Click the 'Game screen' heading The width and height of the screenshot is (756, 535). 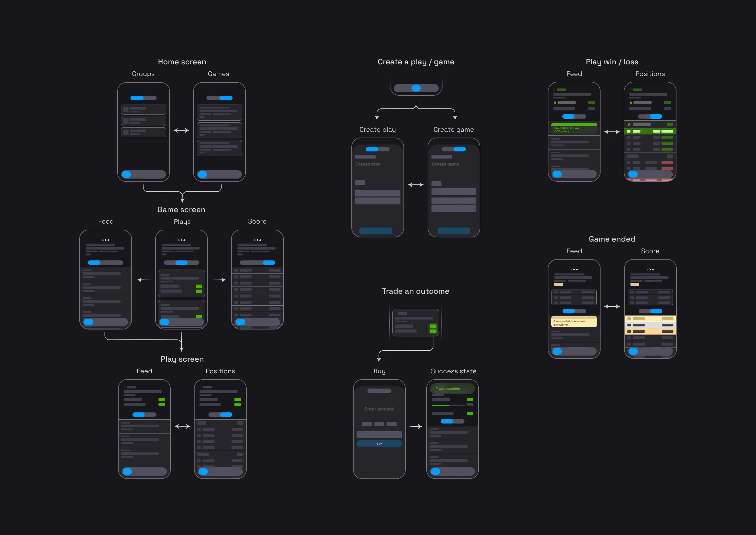[182, 210]
